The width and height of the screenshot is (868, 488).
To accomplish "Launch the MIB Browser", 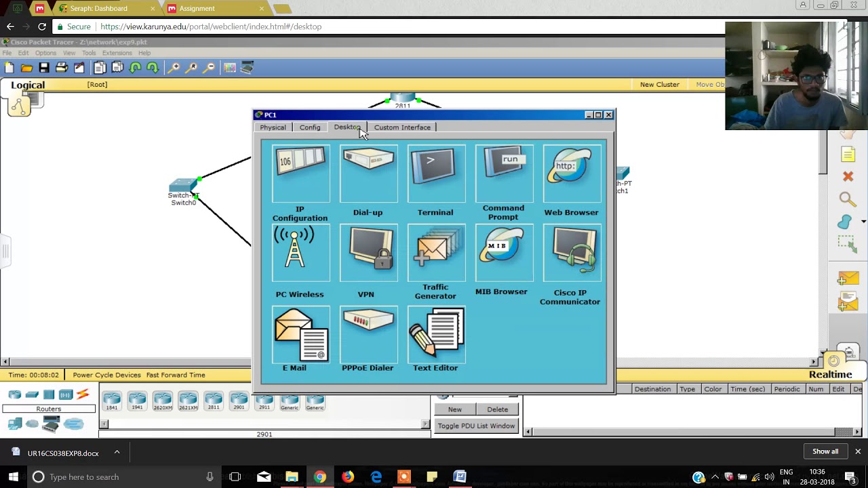I will point(504,253).
